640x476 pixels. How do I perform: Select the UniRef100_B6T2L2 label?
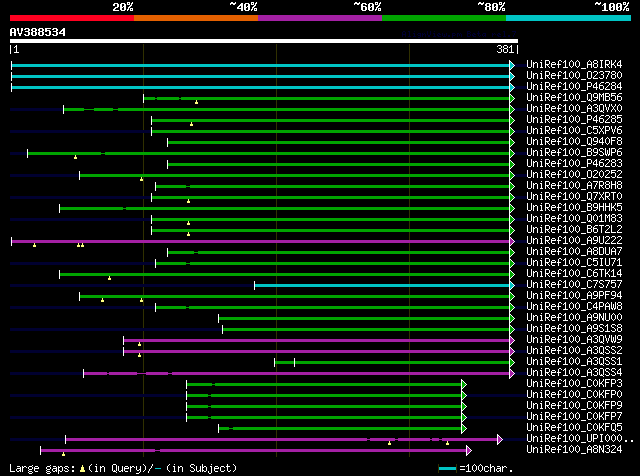[574, 230]
